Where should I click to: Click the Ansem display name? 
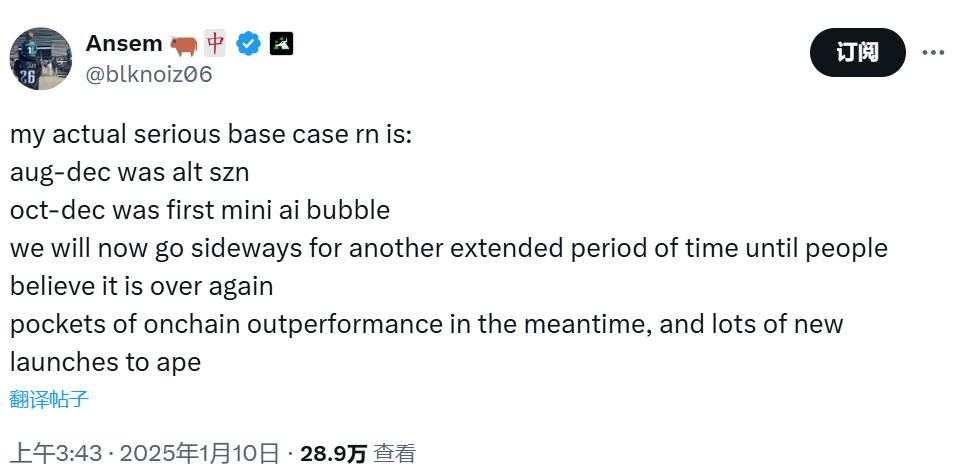[124, 44]
